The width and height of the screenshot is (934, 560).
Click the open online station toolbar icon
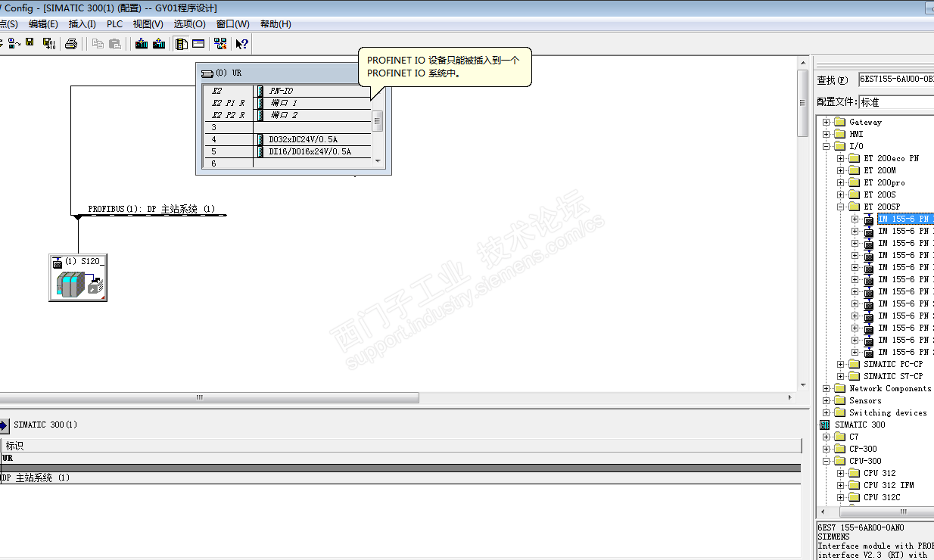pyautogui.click(x=14, y=43)
